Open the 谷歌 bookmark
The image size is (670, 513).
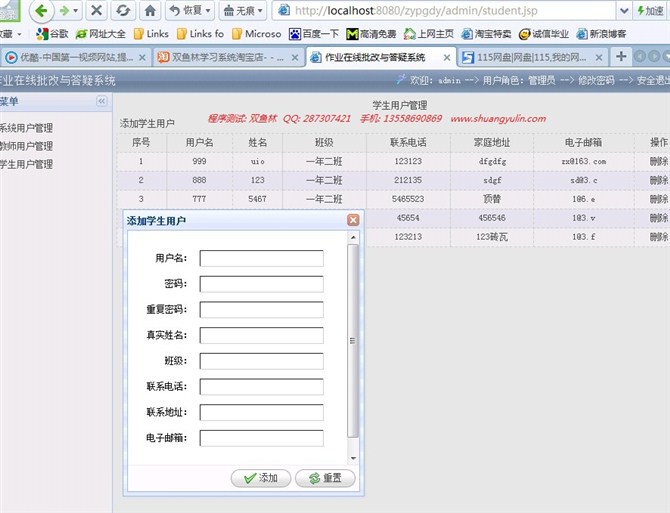click(x=53, y=34)
